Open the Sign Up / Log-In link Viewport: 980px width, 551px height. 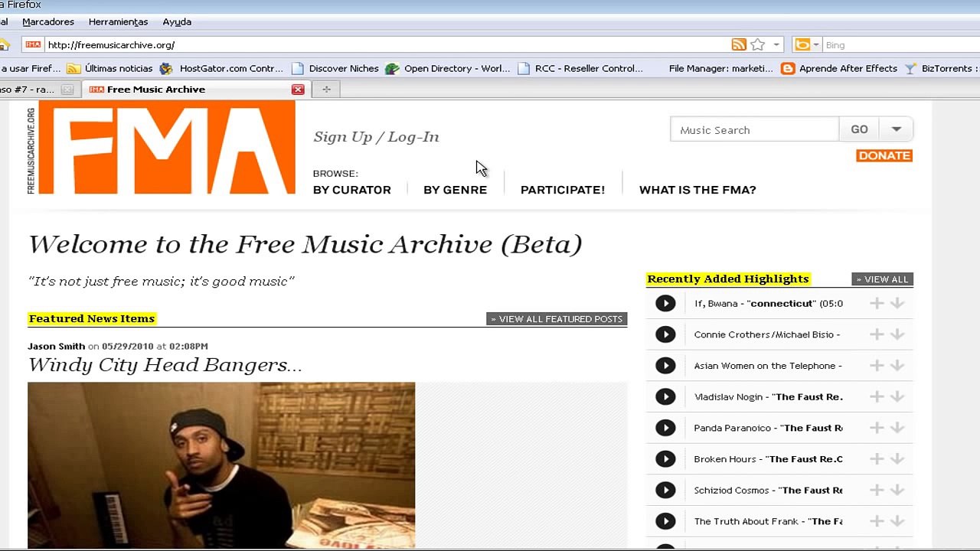point(376,137)
